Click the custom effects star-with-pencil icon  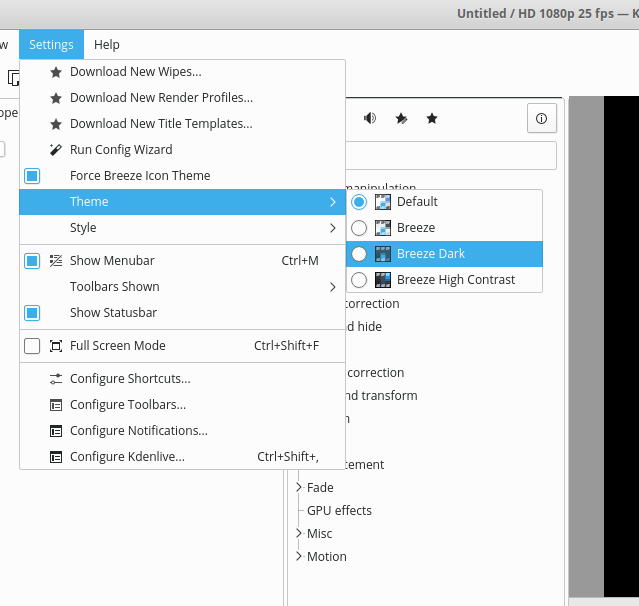[x=401, y=119]
